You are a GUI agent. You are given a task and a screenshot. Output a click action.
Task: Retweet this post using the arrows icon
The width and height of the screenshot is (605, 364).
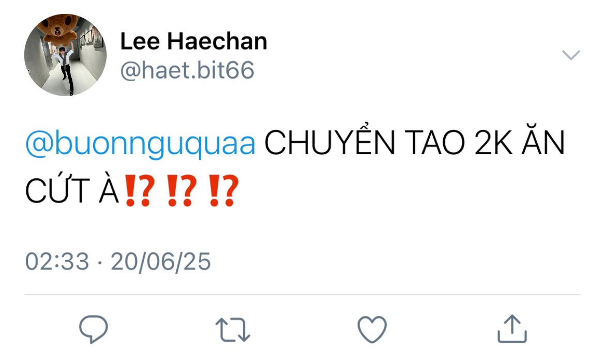pos(233,330)
